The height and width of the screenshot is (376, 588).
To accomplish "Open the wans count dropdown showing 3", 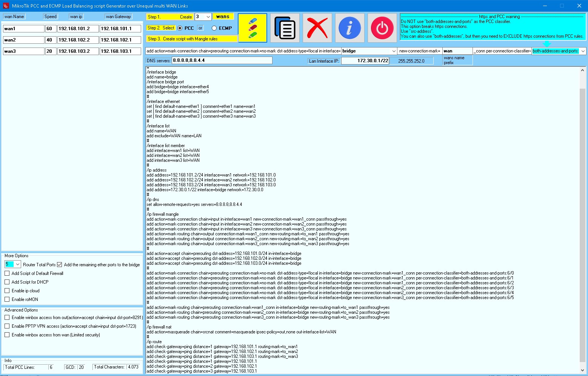I will [x=208, y=17].
